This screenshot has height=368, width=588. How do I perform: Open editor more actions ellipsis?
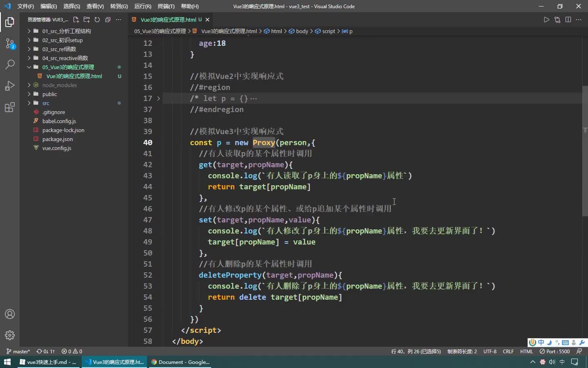pos(579,20)
